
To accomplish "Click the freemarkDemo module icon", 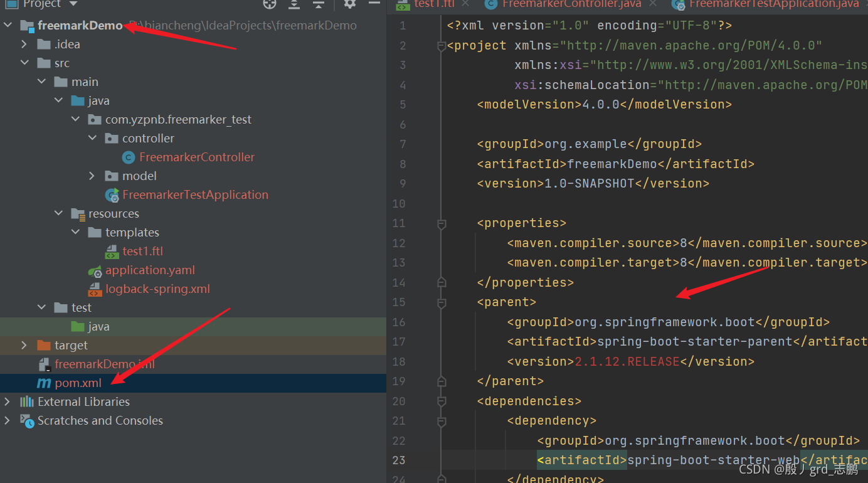I will [27, 26].
